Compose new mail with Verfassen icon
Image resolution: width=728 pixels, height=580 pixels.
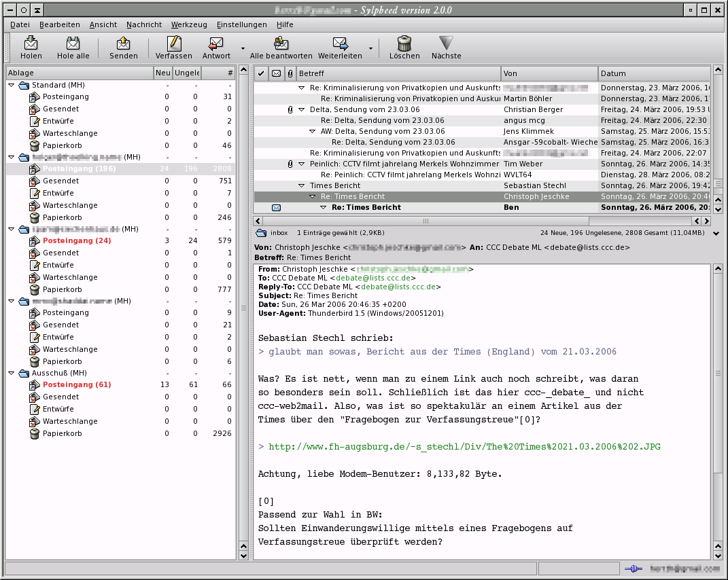click(x=173, y=44)
